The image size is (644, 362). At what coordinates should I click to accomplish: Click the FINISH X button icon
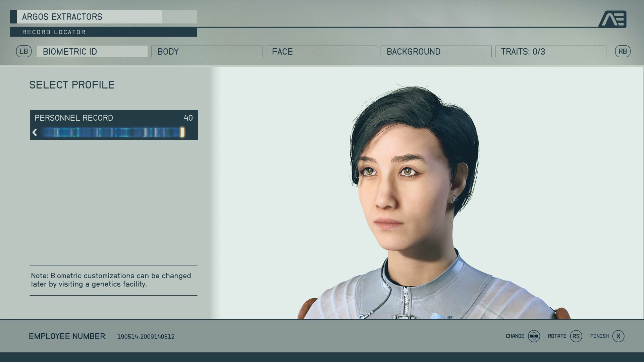(619, 336)
